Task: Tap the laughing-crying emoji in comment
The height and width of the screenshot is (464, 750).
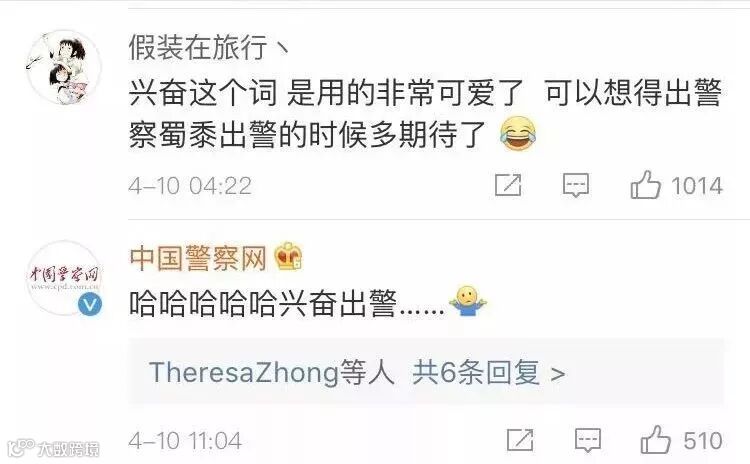Action: point(518,134)
